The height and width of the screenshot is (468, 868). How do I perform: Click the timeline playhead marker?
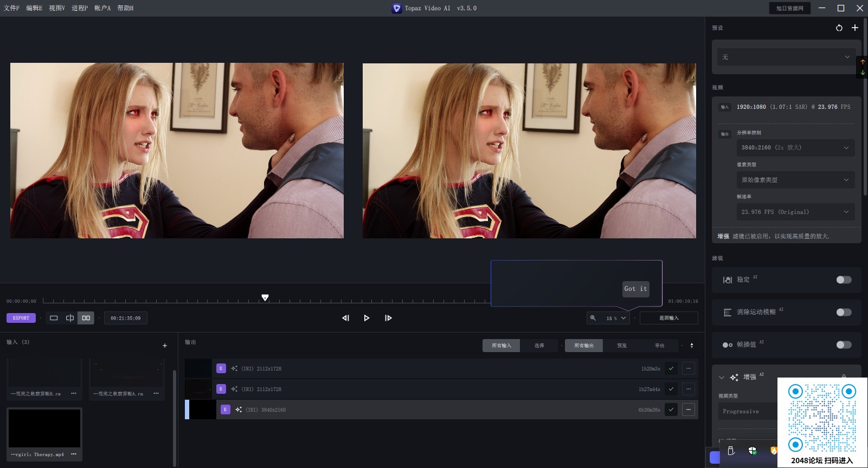click(265, 297)
